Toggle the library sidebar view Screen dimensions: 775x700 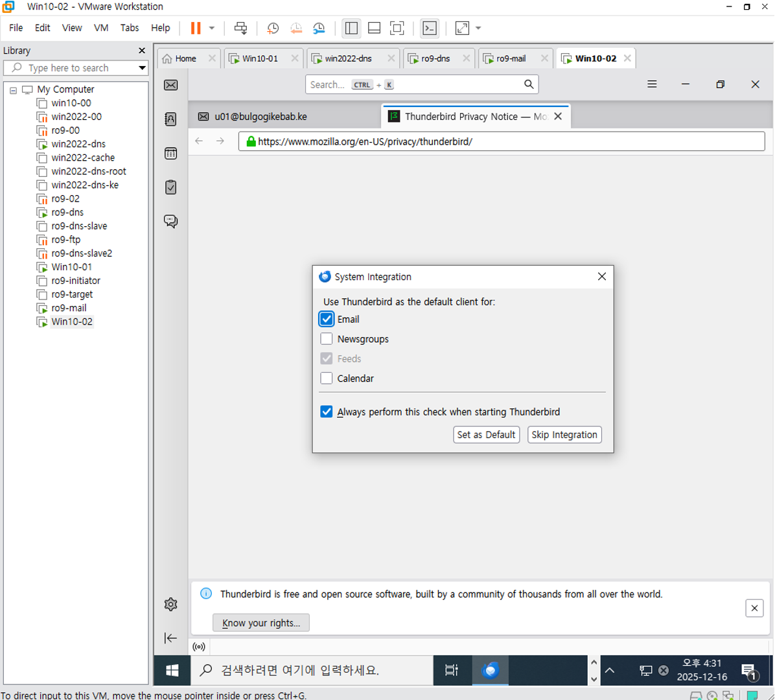click(351, 28)
